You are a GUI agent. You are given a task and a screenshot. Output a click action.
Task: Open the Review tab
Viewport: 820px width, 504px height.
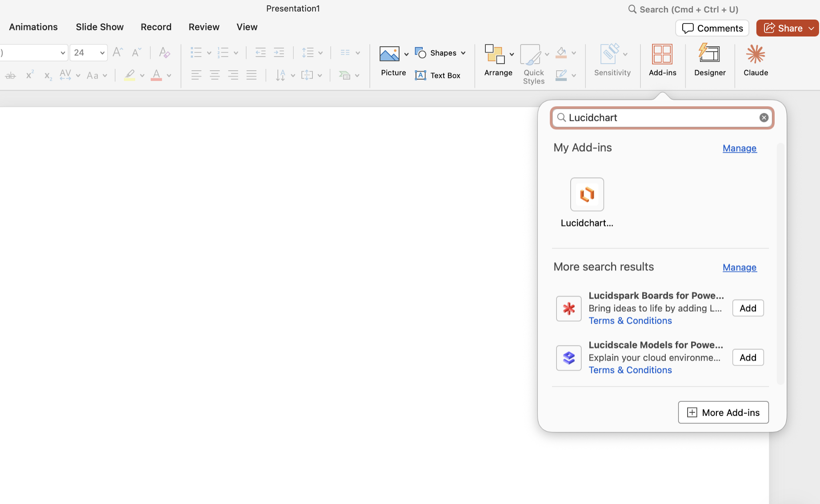(x=204, y=27)
